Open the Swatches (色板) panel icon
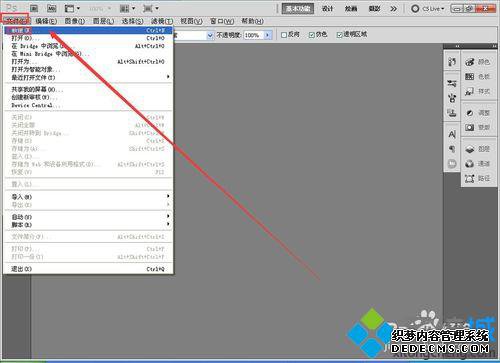500x363 pixels. 470,77
